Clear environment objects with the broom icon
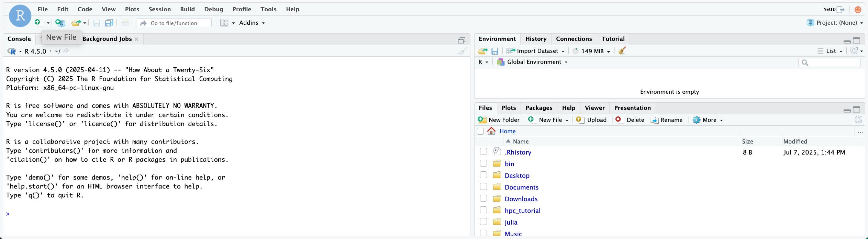 coord(622,51)
